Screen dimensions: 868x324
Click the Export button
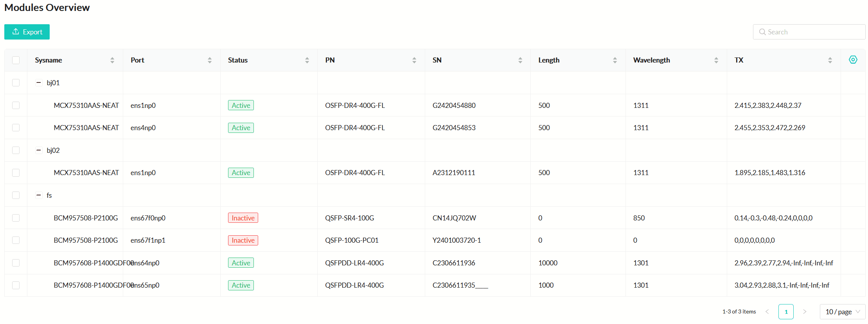27,32
